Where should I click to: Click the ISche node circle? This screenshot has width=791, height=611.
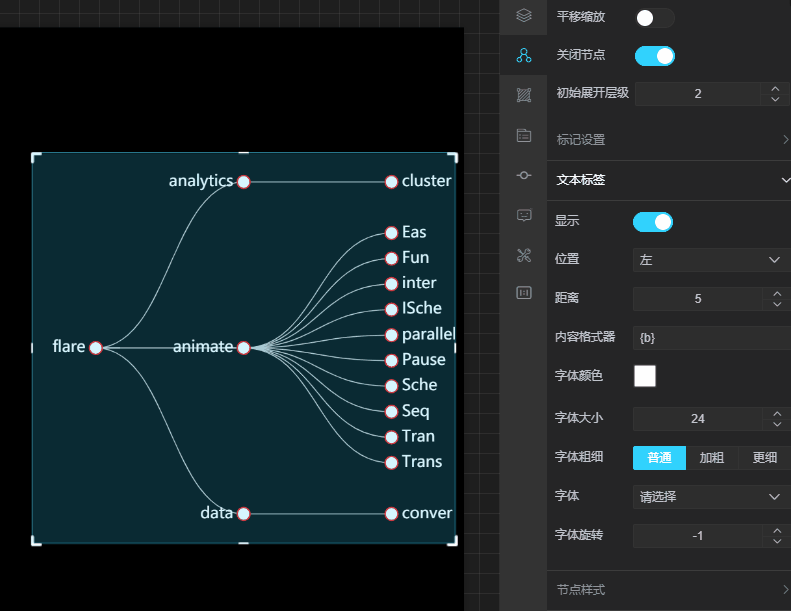coord(391,309)
